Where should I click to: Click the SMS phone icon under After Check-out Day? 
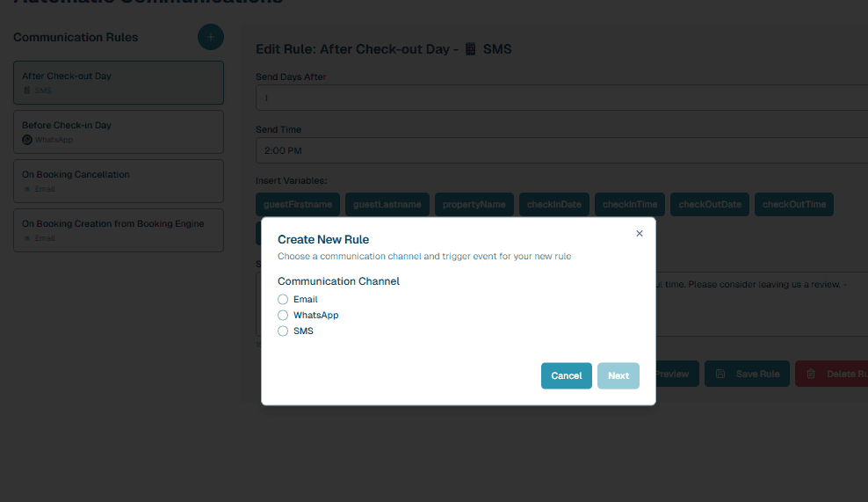(27, 91)
